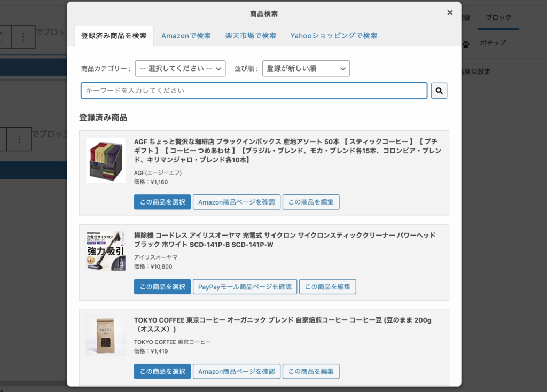Image resolution: width=547 pixels, height=392 pixels.
Task: Open the 商品カテゴリー dropdown
Action: [181, 69]
